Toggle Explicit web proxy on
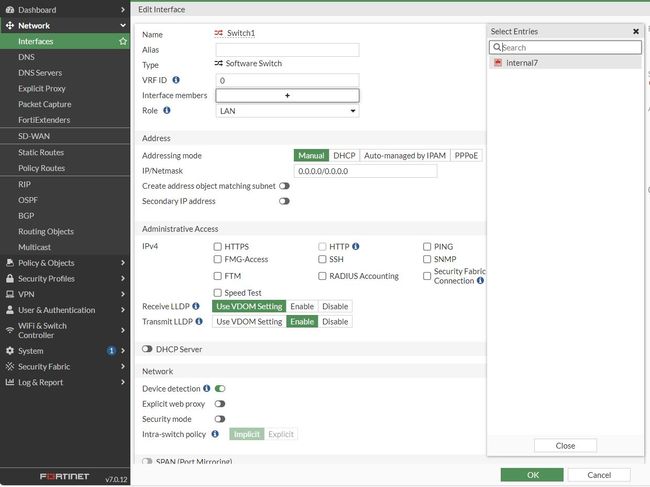Viewport: 650px width, 487px height. (220, 404)
